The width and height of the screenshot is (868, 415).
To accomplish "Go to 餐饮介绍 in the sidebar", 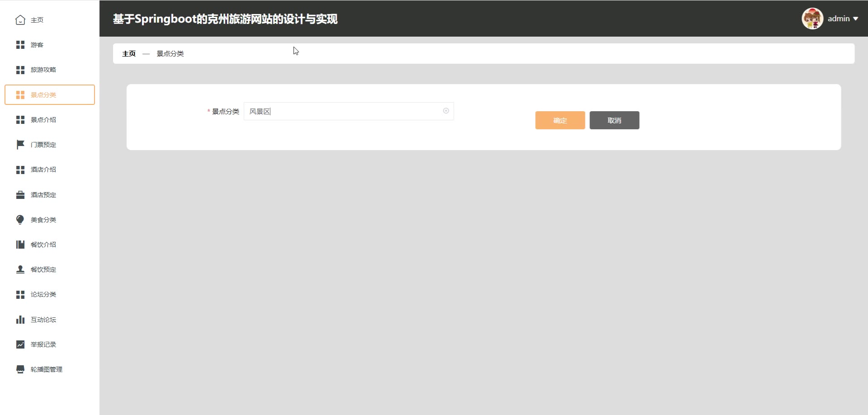I will click(x=50, y=245).
